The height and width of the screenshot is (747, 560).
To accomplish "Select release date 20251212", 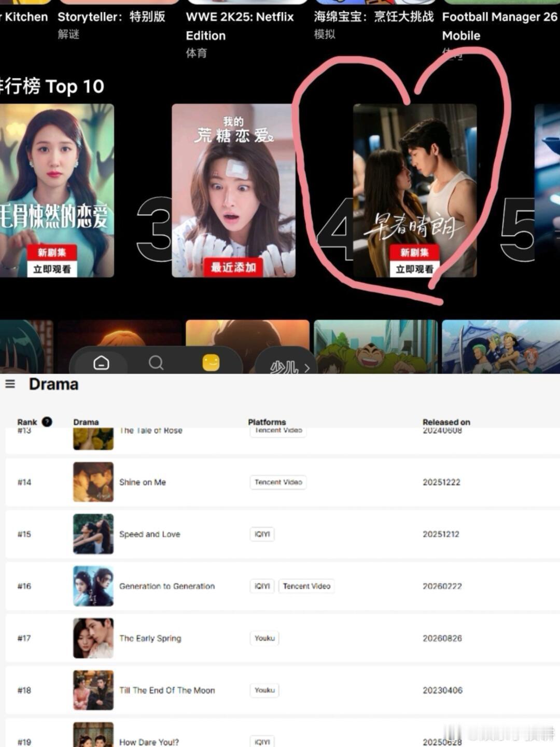I will (441, 534).
